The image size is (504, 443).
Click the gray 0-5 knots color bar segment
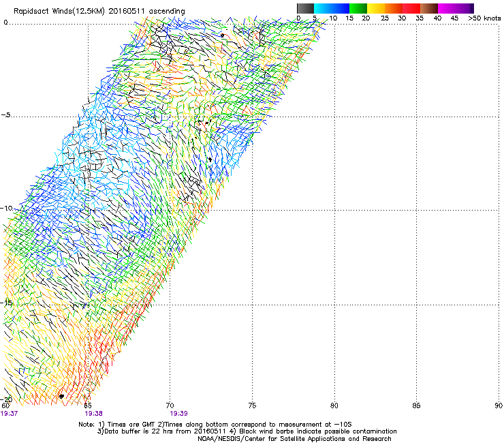(x=305, y=8)
